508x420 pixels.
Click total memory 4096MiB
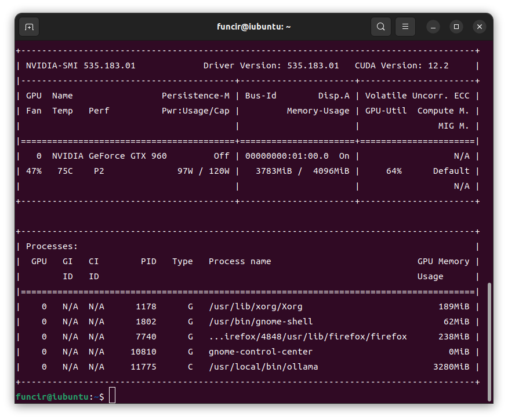click(x=331, y=171)
